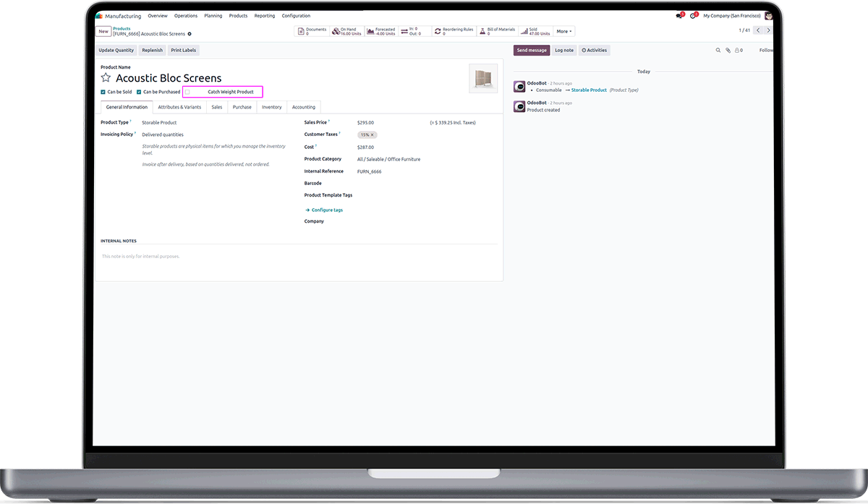
Task: Click the Update Quantity button
Action: tap(116, 51)
